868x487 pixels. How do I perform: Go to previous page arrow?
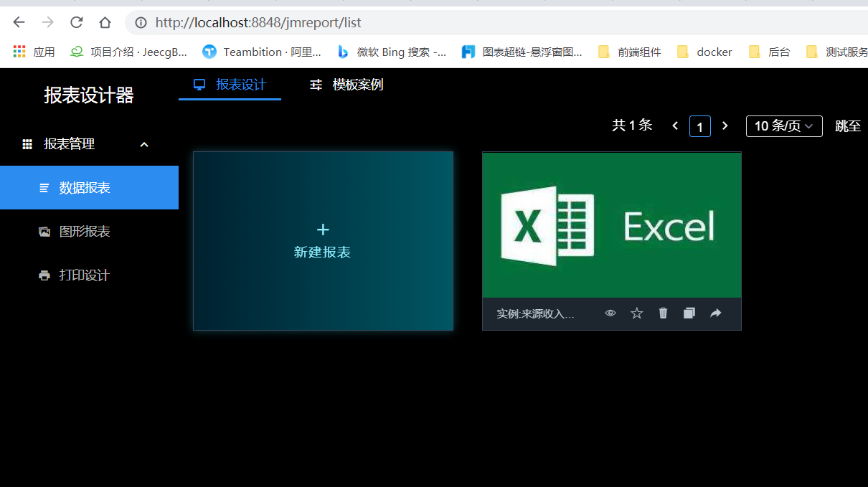(675, 126)
